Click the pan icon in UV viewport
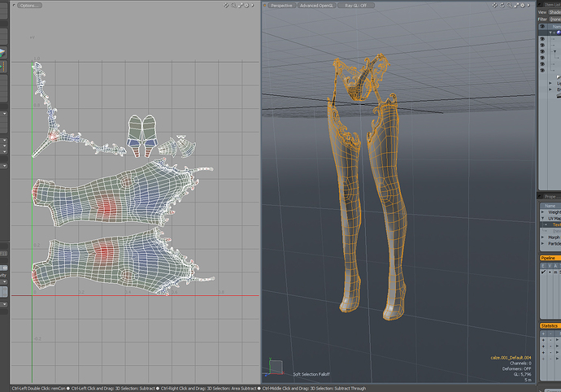 click(x=226, y=6)
